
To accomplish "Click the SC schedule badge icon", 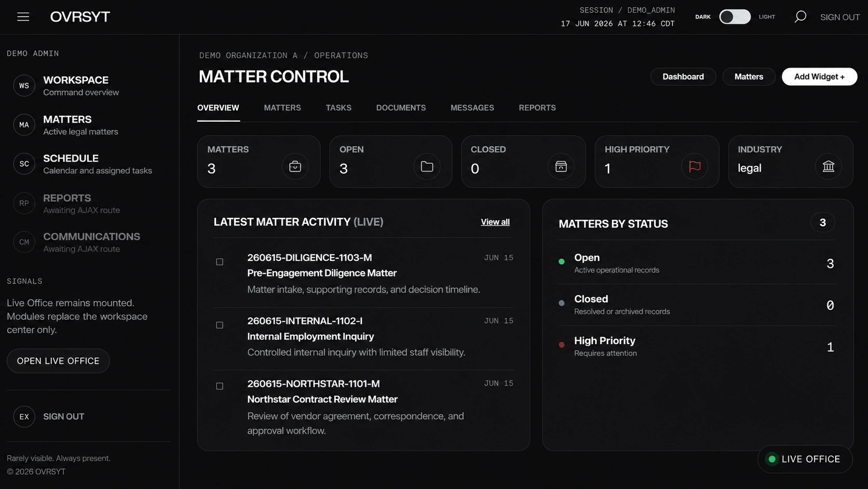I will click(24, 164).
